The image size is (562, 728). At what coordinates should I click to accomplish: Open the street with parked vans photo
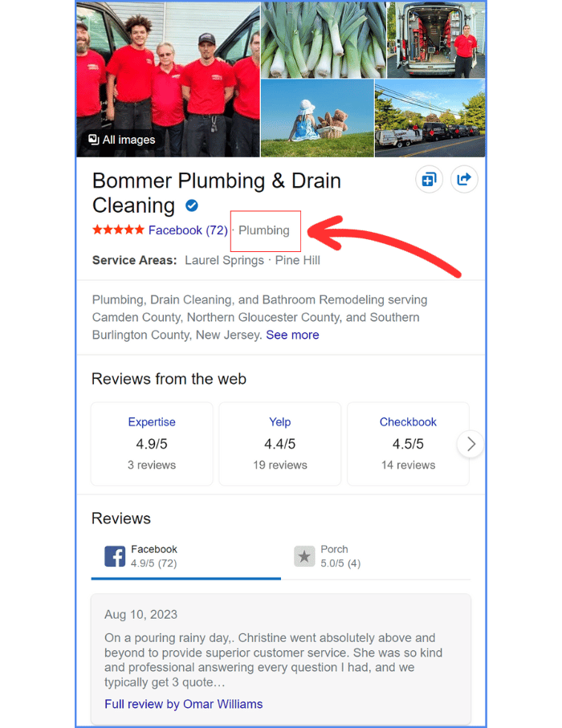point(430,118)
